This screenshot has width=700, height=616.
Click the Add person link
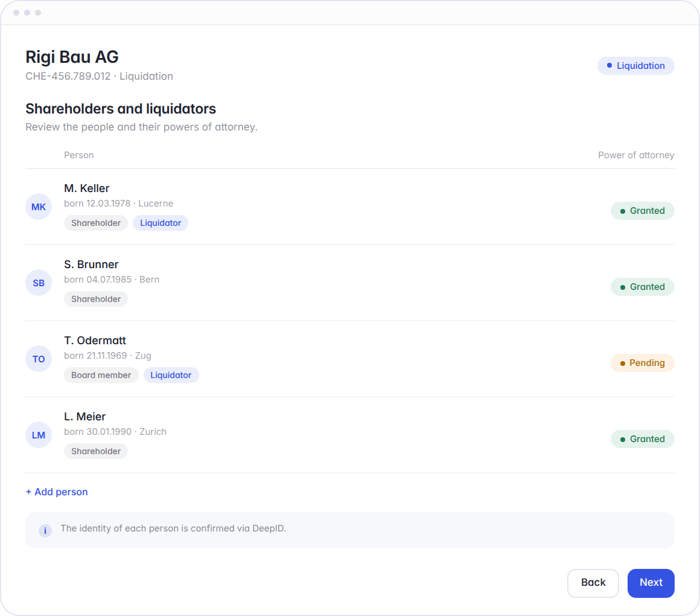click(x=57, y=492)
